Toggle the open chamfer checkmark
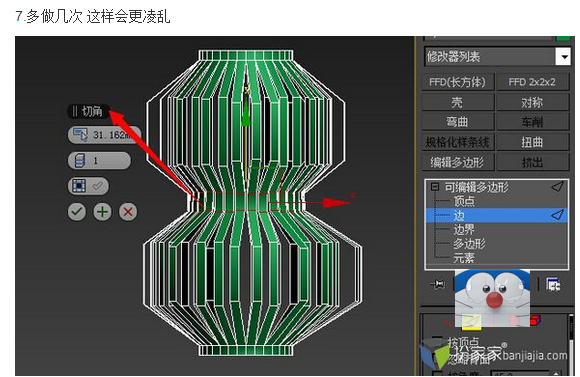 tap(97, 186)
